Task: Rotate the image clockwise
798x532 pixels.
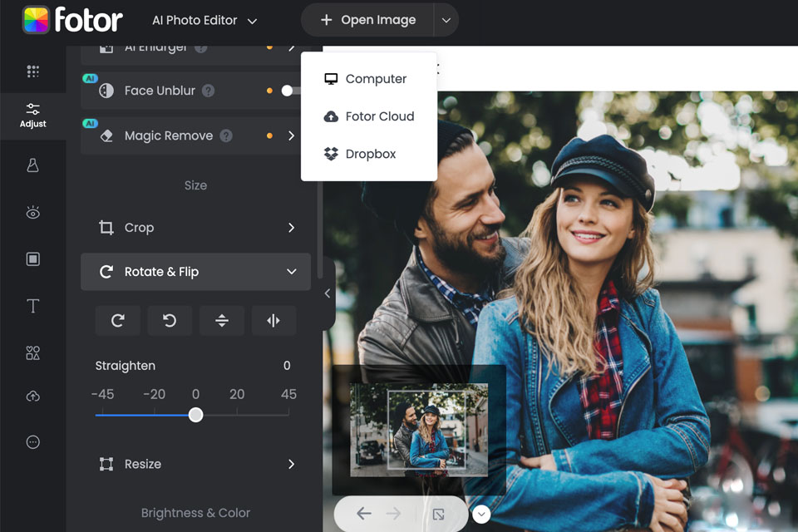Action: (117, 321)
